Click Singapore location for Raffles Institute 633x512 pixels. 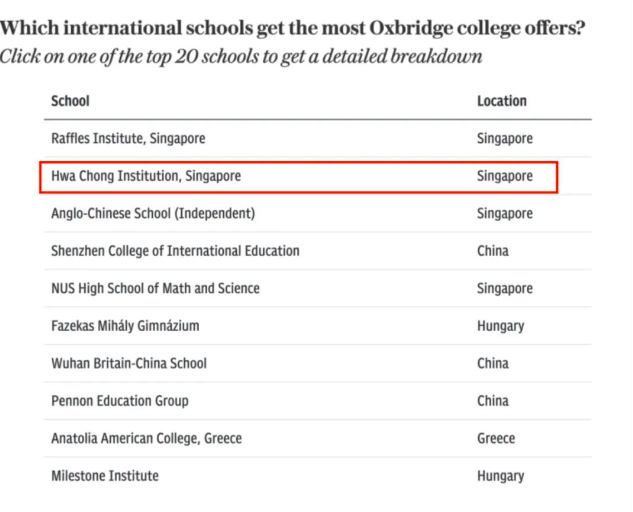[505, 138]
